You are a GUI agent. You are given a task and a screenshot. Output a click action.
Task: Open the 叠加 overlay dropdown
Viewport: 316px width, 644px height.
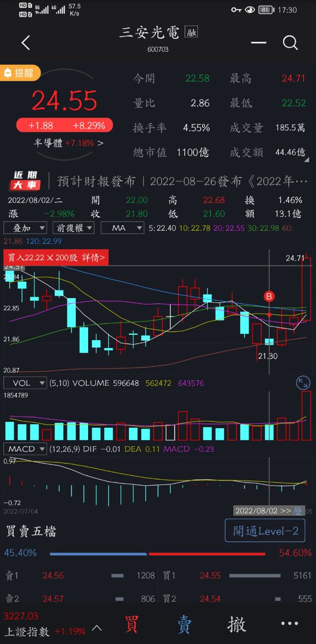click(25, 228)
